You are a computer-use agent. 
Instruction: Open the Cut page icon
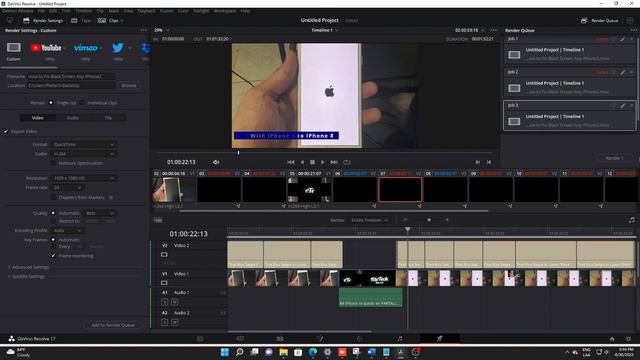pos(240,339)
